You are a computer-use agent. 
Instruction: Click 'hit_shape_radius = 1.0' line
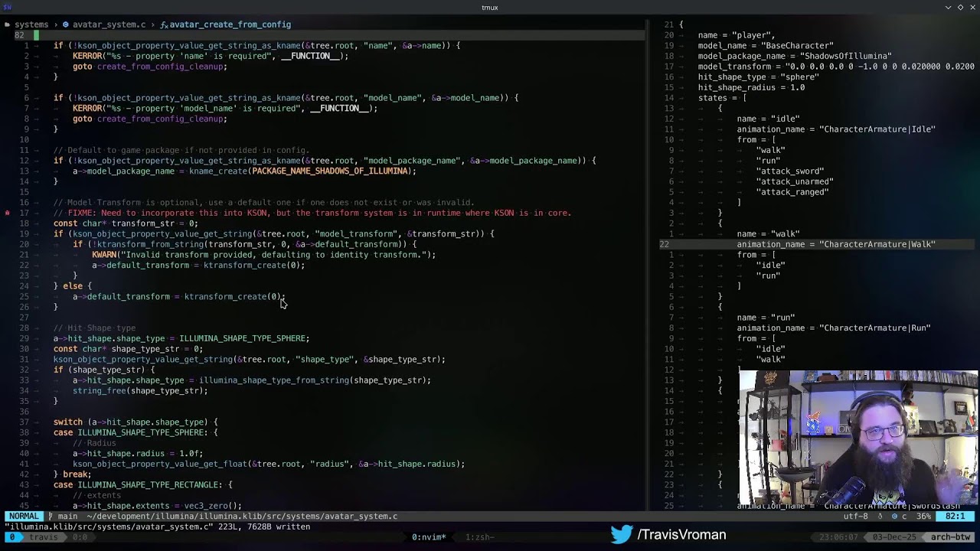751,88
